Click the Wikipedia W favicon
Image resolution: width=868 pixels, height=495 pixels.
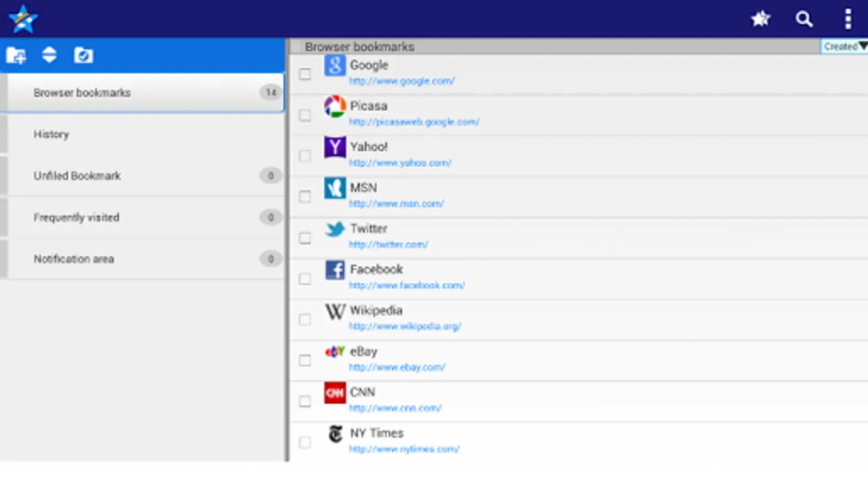[334, 311]
